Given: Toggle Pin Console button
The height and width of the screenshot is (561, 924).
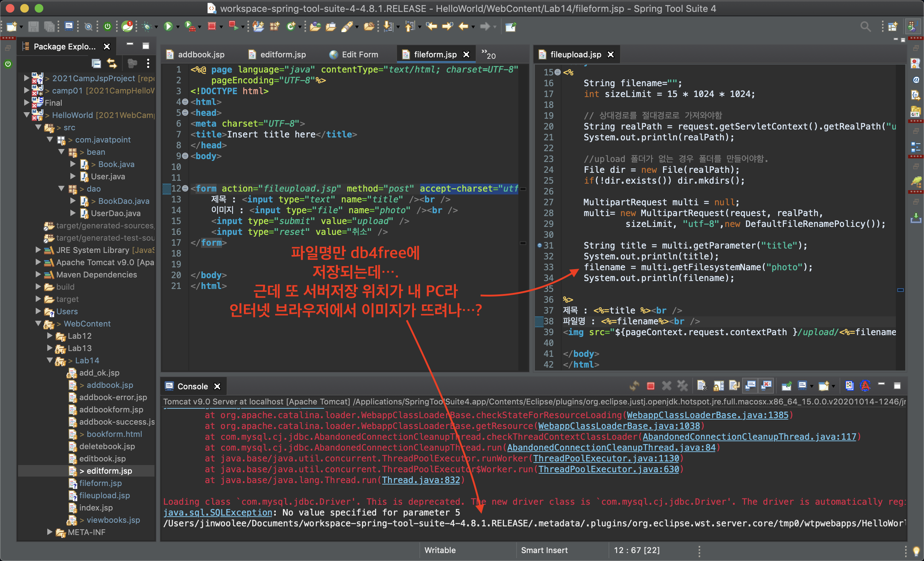Looking at the screenshot, I should pyautogui.click(x=786, y=386).
